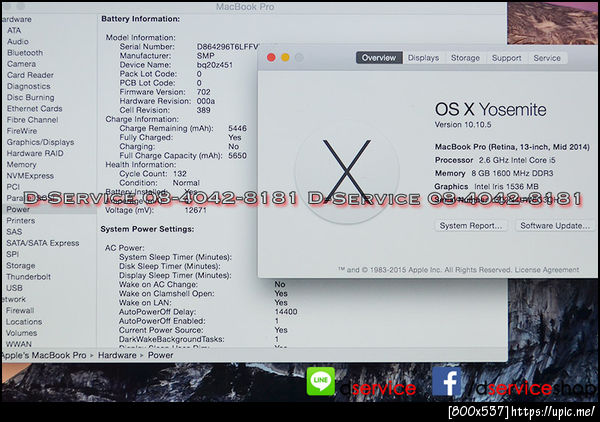This screenshot has width=600, height=422.
Task: Select NVMExpress in the sidebar
Action: [x=30, y=176]
